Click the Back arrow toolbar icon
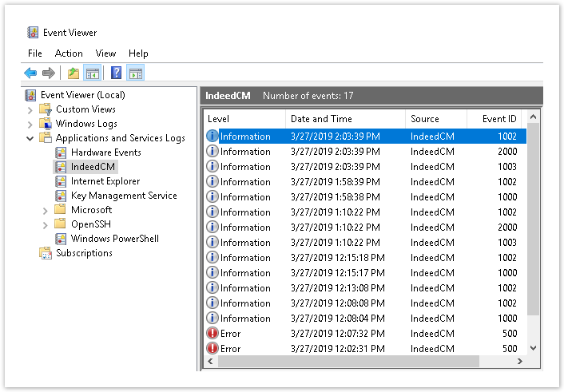The image size is (564, 392). tap(31, 73)
